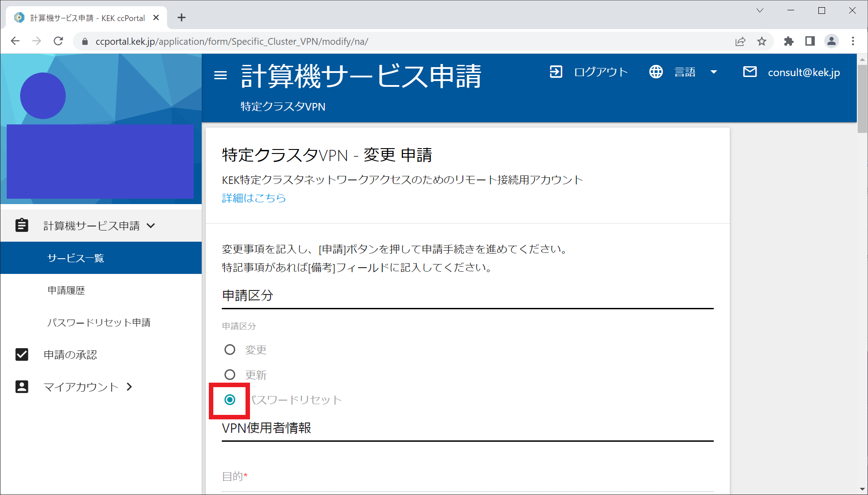Collapse the 計算機サービス申請 sidebar chevron
Image resolution: width=868 pixels, height=495 pixels.
coord(151,226)
